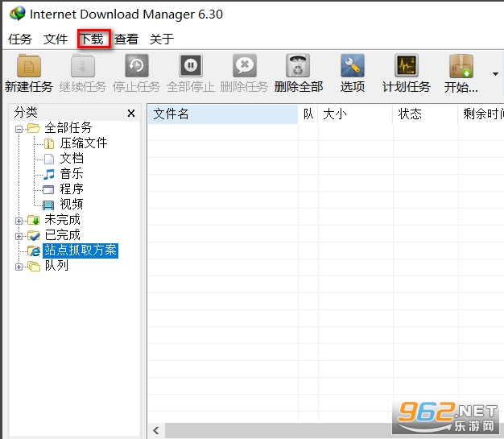Image resolution: width=504 pixels, height=439 pixels.
Task: Click the 删除任务 toolbar icon
Action: click(x=245, y=66)
